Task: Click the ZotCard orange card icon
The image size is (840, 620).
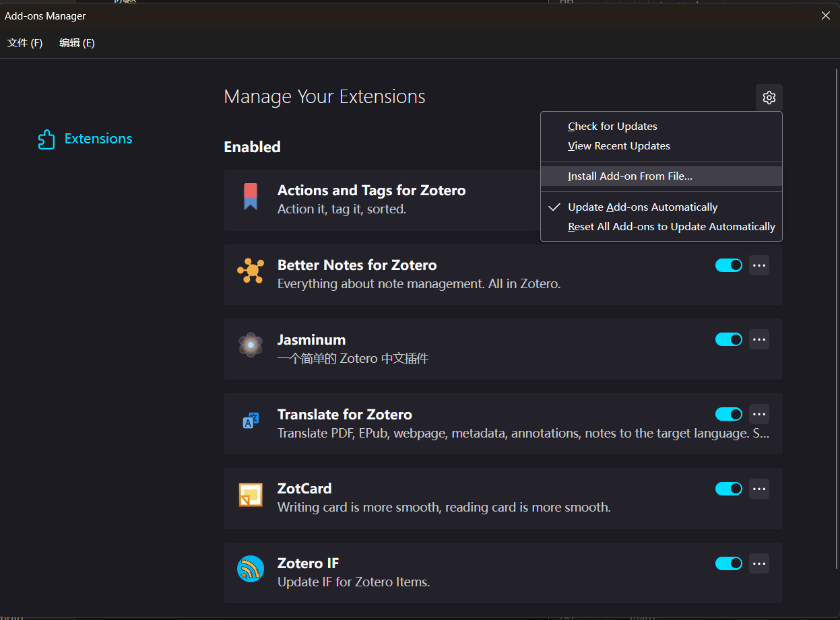Action: [x=251, y=495]
